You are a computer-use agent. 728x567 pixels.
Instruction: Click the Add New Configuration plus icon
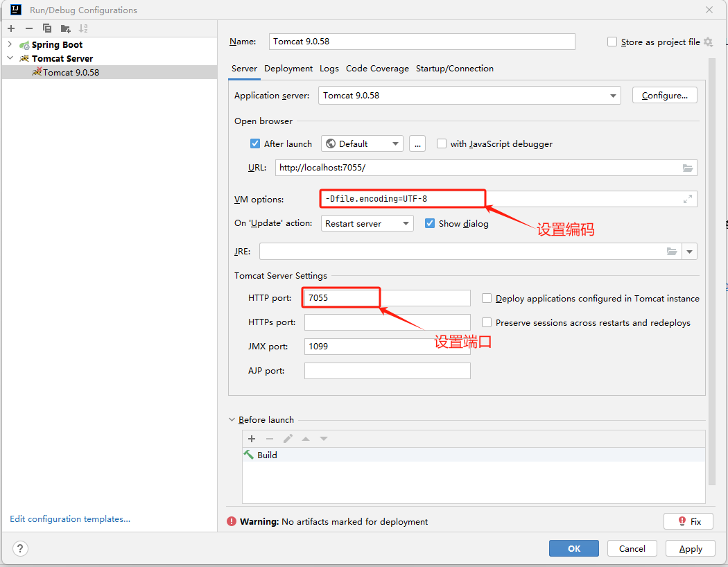click(11, 28)
